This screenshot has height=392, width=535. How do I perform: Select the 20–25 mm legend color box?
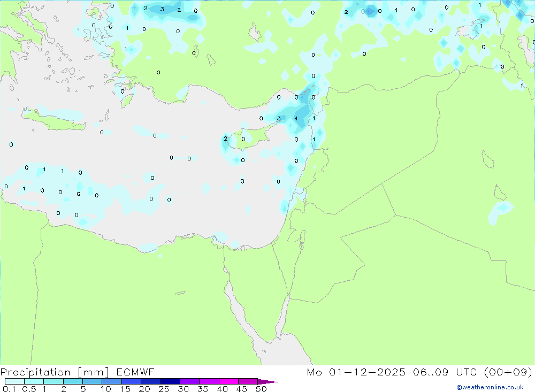point(150,381)
